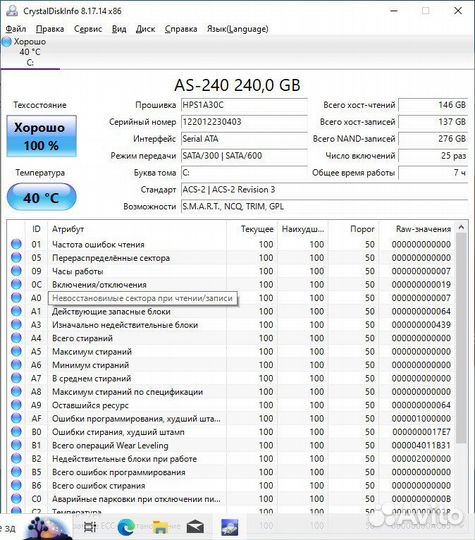
Task: Click the status circle for row A0
Action: pos(16,298)
